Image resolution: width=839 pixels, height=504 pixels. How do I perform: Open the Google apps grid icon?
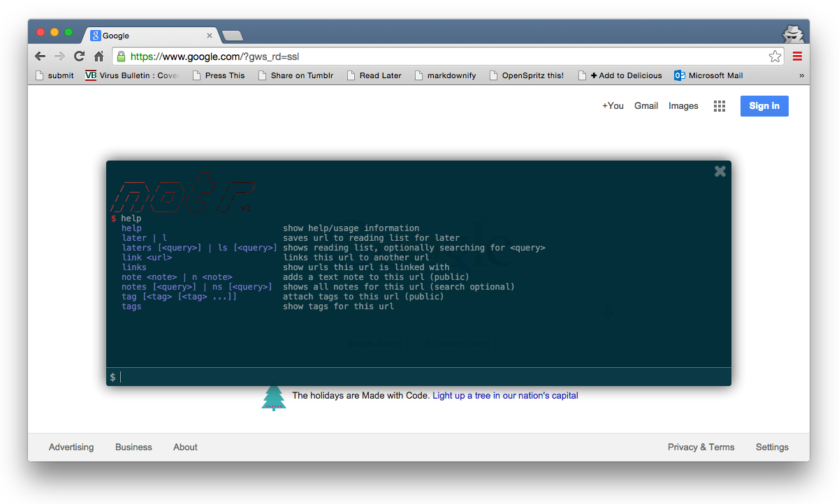(x=720, y=106)
